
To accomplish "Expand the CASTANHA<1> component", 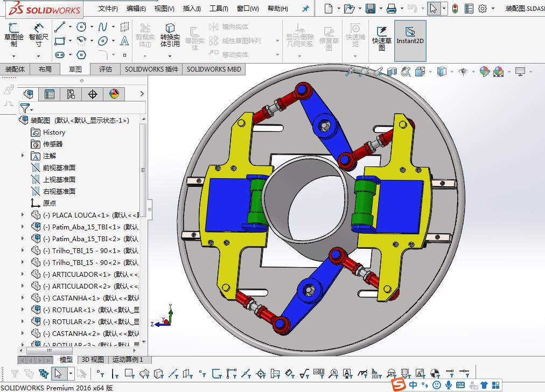I will [23, 297].
